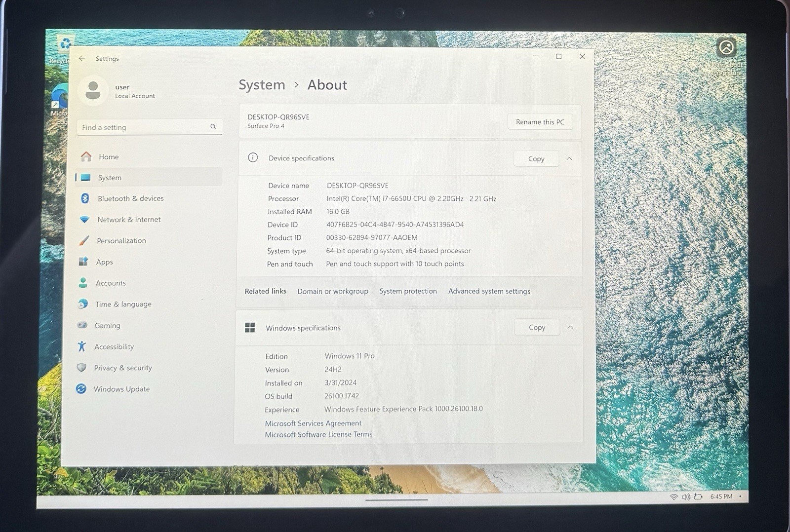Click the OS build value 26100.1742
The height and width of the screenshot is (532, 790).
click(x=342, y=396)
